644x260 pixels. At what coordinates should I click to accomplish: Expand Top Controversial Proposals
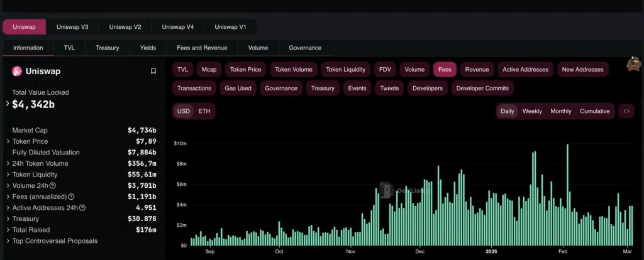(x=8, y=241)
